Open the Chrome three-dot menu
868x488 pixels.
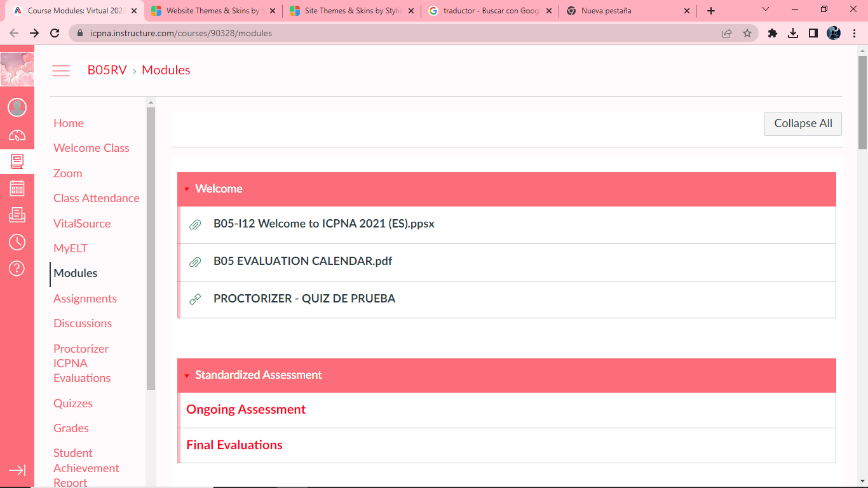pos(853,32)
